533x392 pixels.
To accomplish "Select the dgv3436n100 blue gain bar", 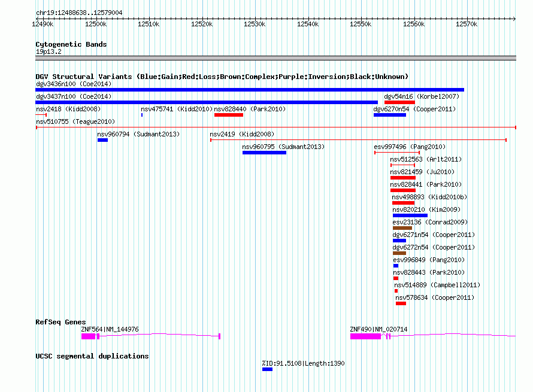I will [250, 90].
